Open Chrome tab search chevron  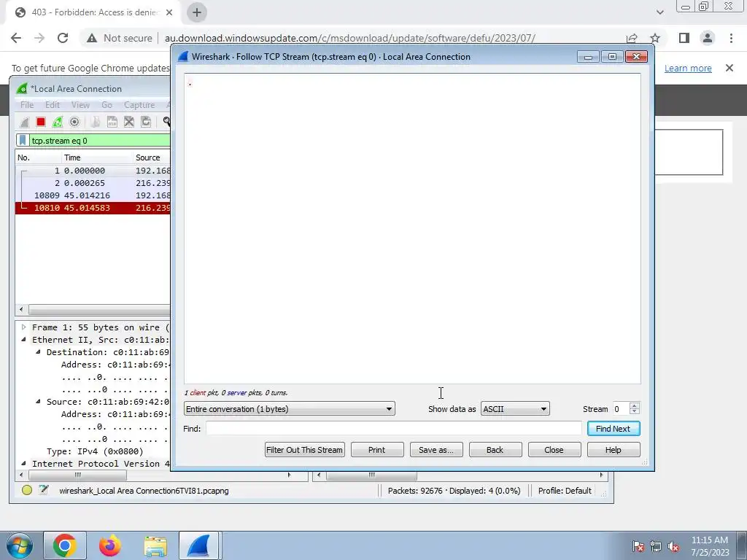[x=659, y=12]
